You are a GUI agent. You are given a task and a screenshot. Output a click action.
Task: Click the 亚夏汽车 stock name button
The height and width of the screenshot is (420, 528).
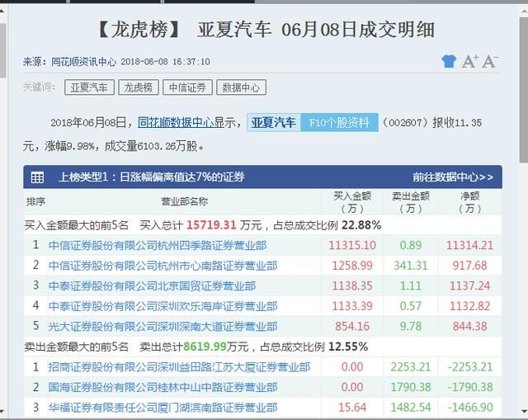pyautogui.click(x=274, y=123)
